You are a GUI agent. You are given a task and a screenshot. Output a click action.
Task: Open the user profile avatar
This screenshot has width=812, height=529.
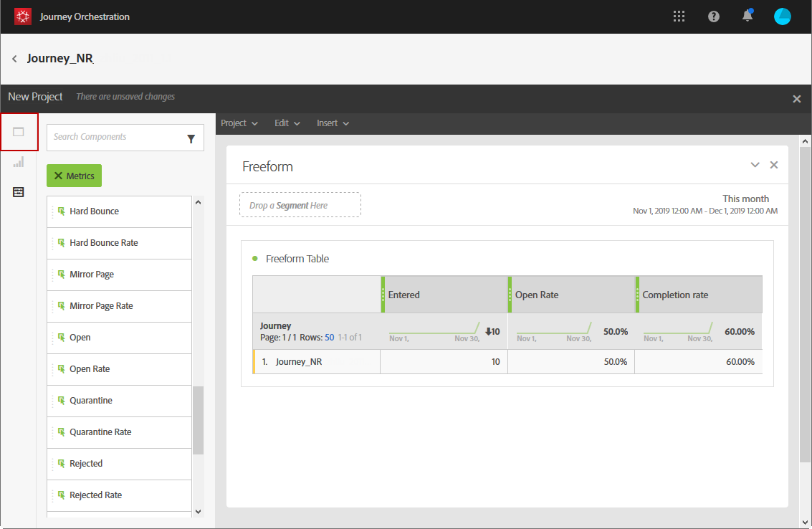pyautogui.click(x=782, y=16)
